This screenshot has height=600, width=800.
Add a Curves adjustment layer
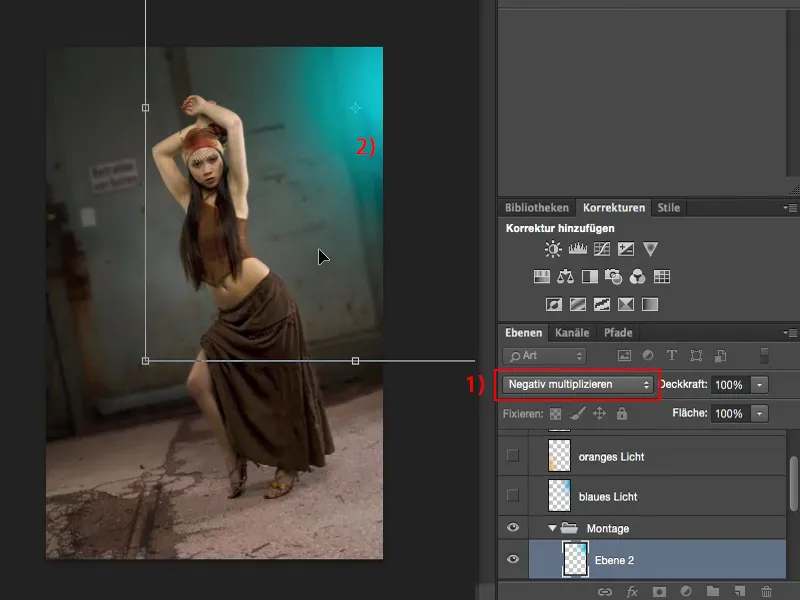(602, 249)
